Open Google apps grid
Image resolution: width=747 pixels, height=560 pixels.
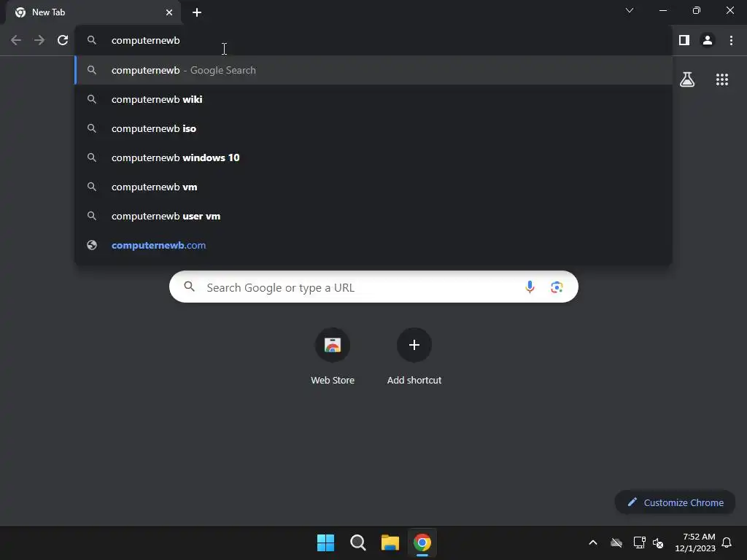(x=722, y=79)
